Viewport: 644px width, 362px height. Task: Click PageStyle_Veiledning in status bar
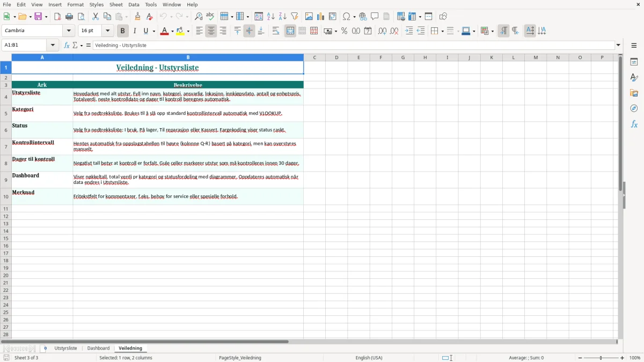pos(240,358)
